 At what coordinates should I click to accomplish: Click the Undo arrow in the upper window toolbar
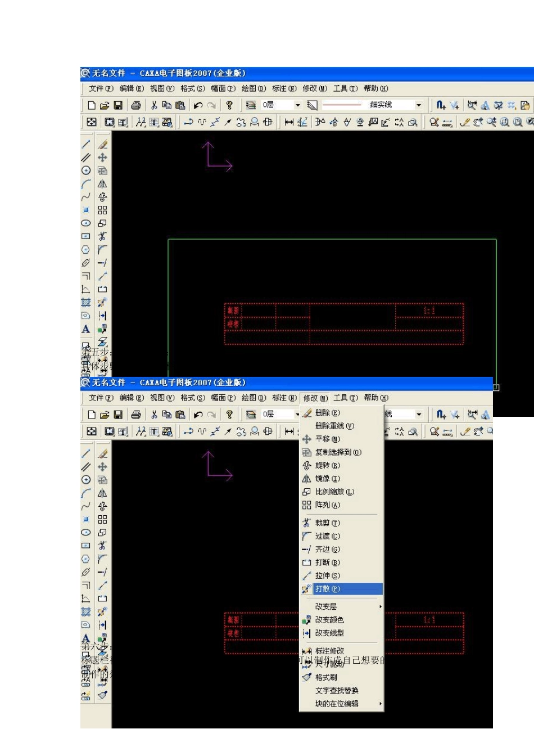point(198,105)
